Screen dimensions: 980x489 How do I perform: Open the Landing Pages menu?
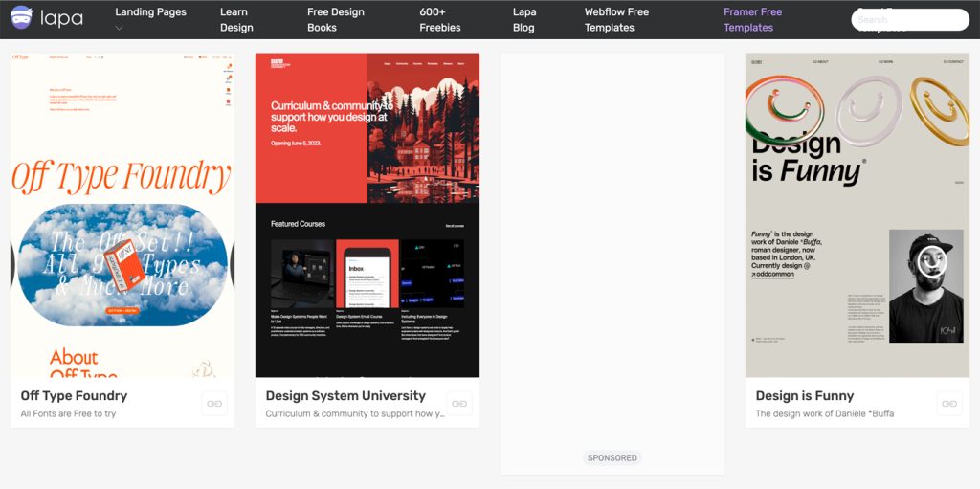(150, 11)
